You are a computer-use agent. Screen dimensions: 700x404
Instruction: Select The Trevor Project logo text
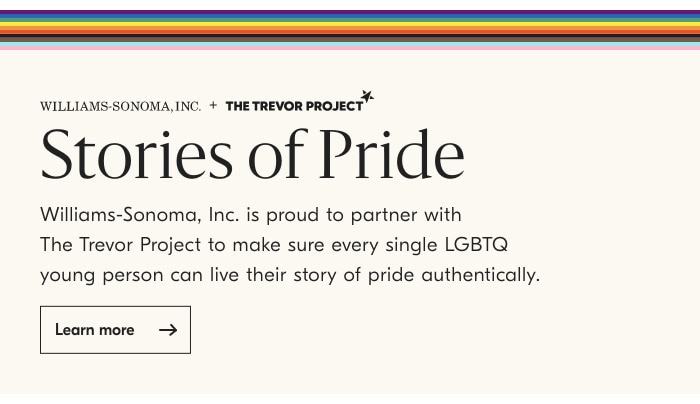[294, 106]
